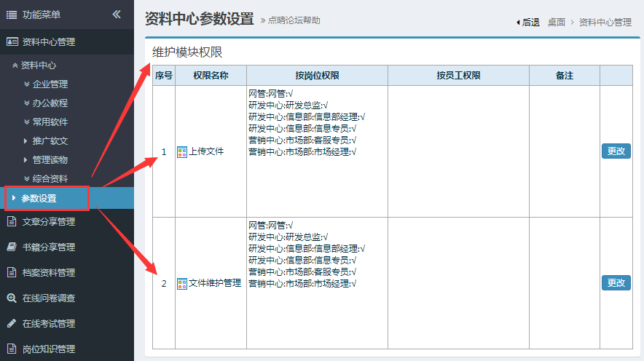Click the 权限名称 column header
Screen dimensions: 644x361
pos(211,76)
